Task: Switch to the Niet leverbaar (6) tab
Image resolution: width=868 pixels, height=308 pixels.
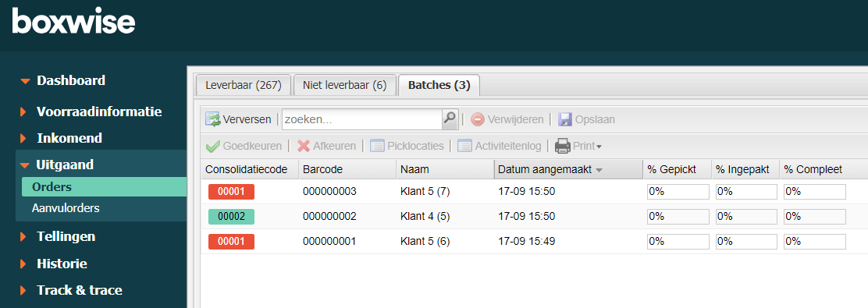Action: tap(345, 86)
